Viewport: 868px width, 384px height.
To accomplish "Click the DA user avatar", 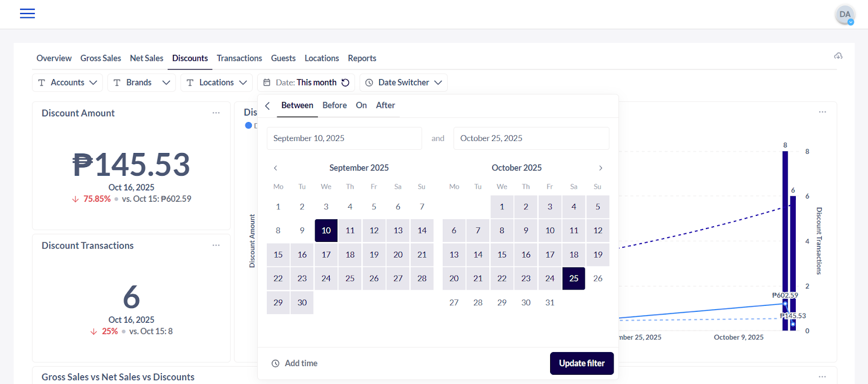I will click(x=845, y=15).
